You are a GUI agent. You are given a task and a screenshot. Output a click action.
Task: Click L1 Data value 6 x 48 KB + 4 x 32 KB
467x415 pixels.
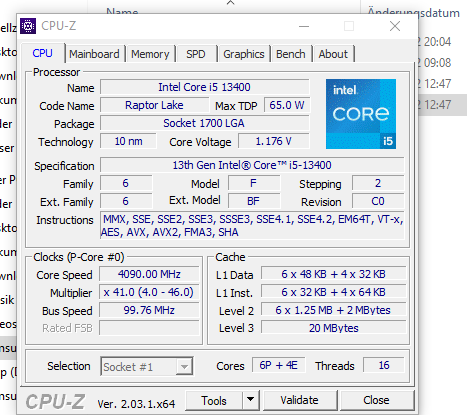(x=334, y=274)
